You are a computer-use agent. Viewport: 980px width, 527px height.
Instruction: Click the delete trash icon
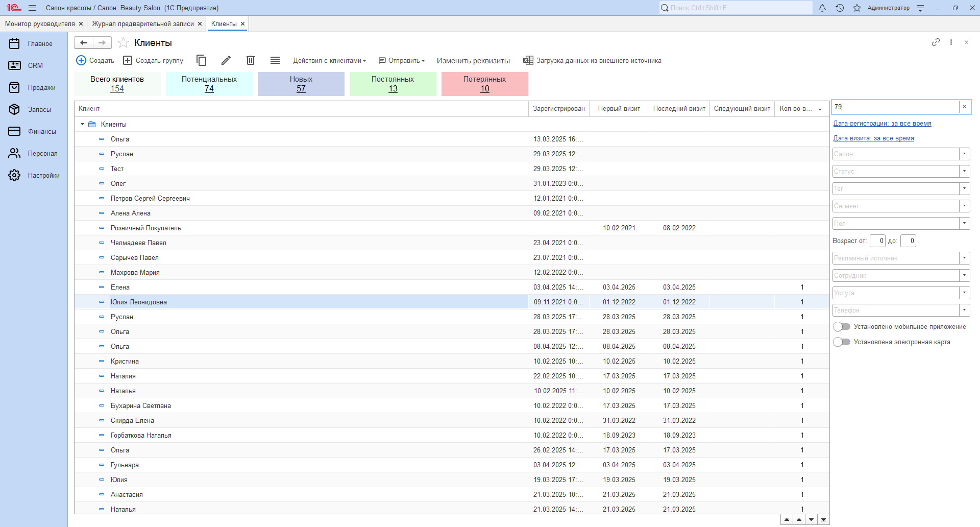[251, 60]
